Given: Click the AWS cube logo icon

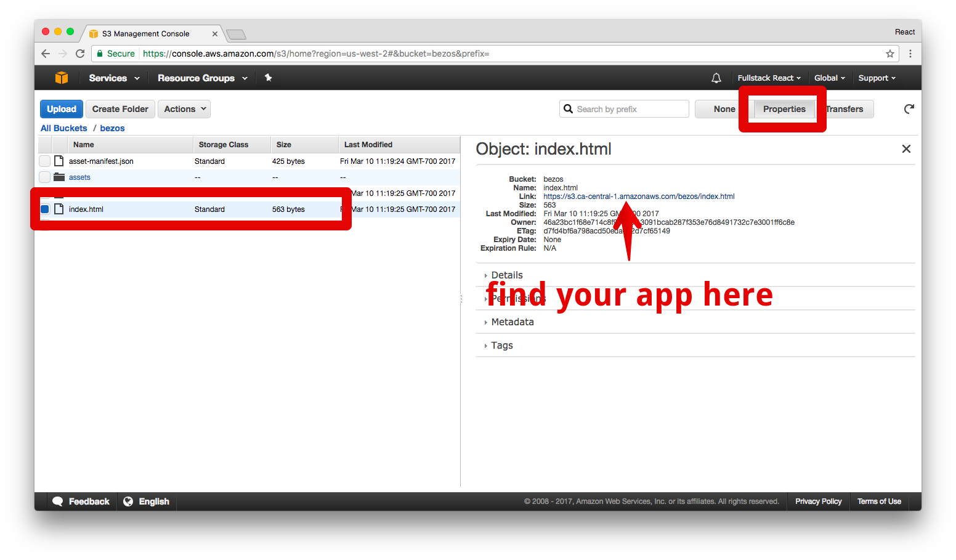Looking at the screenshot, I should click(x=62, y=78).
